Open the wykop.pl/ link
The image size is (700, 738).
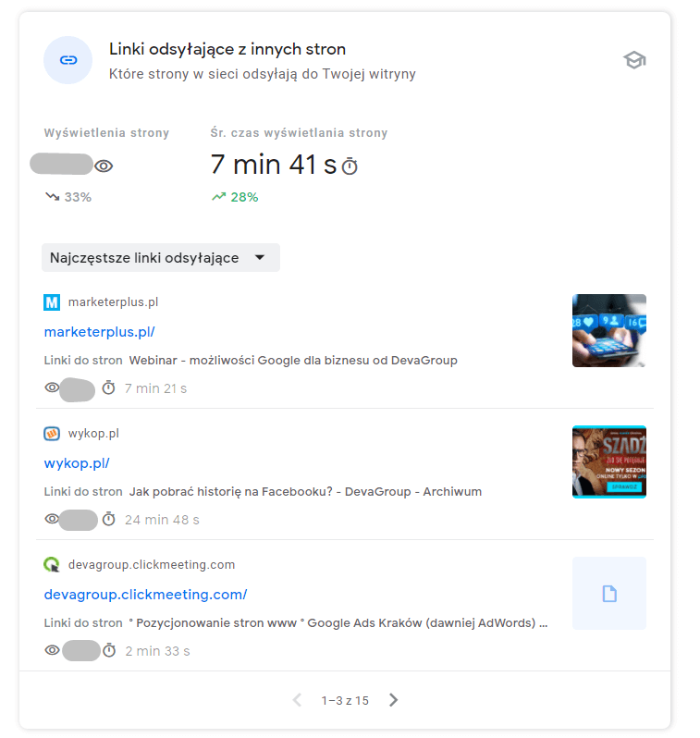click(x=77, y=463)
